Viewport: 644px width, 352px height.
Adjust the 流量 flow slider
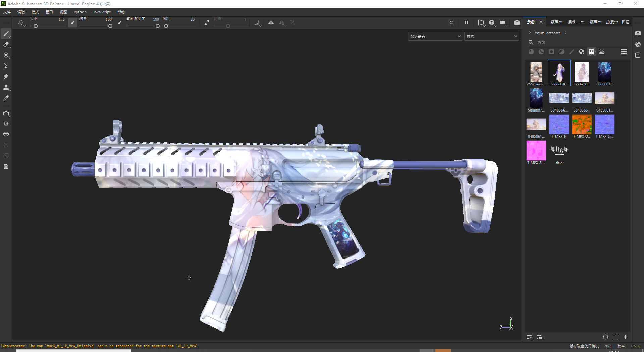[x=96, y=26]
